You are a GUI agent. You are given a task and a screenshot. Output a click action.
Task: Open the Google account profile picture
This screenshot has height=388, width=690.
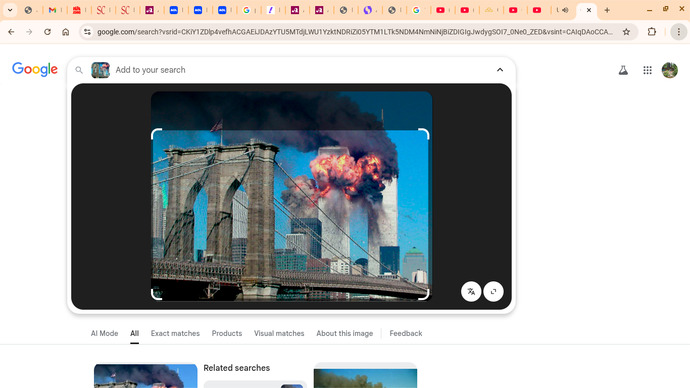[x=670, y=70]
